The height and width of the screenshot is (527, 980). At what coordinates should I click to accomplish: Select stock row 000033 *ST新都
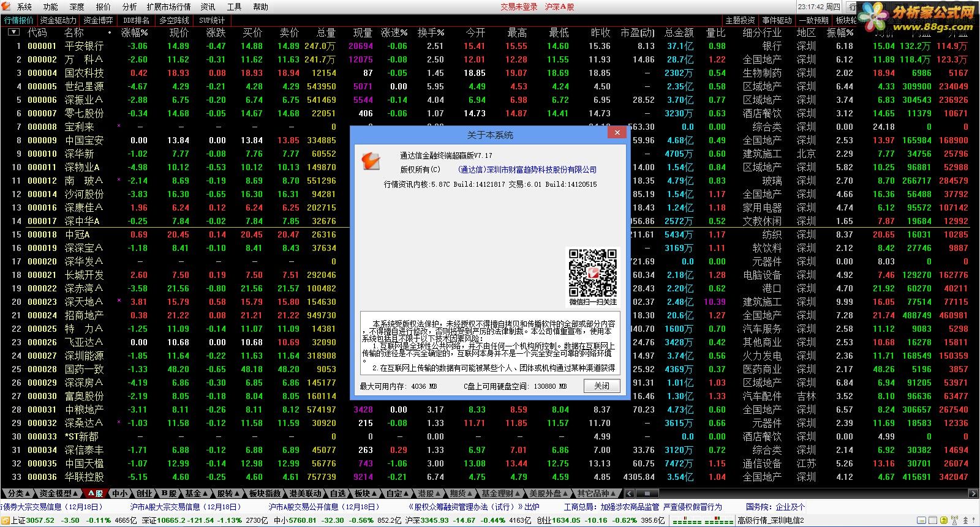point(490,436)
